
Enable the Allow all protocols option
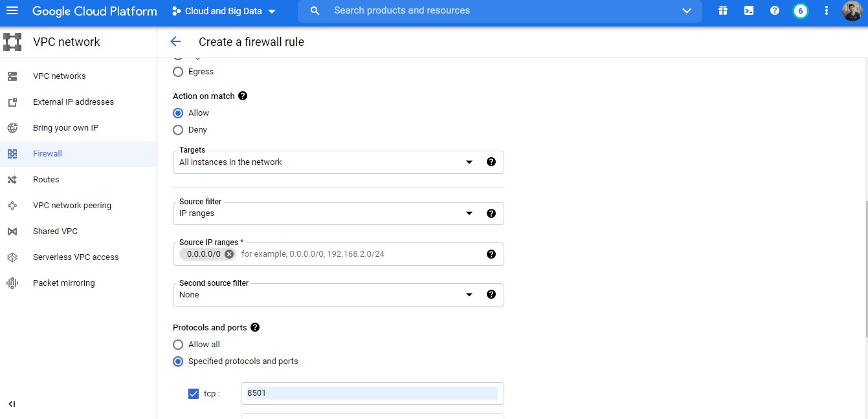(178, 344)
